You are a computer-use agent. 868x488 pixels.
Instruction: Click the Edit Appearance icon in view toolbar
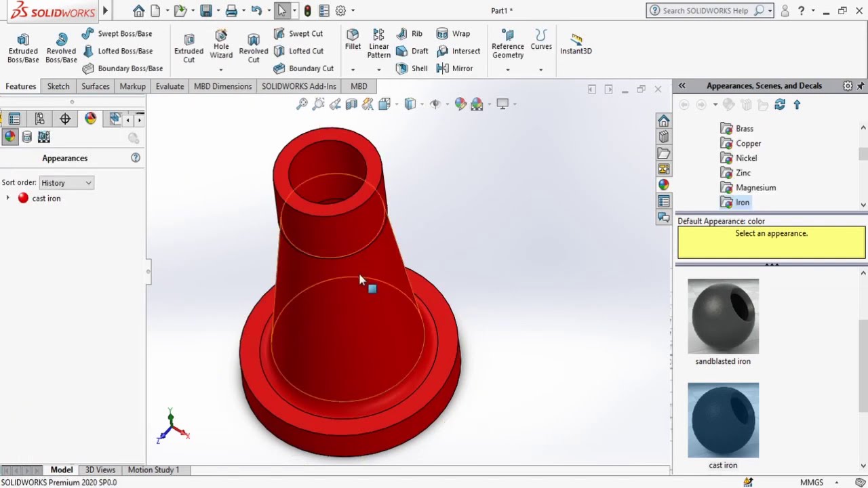click(x=460, y=104)
